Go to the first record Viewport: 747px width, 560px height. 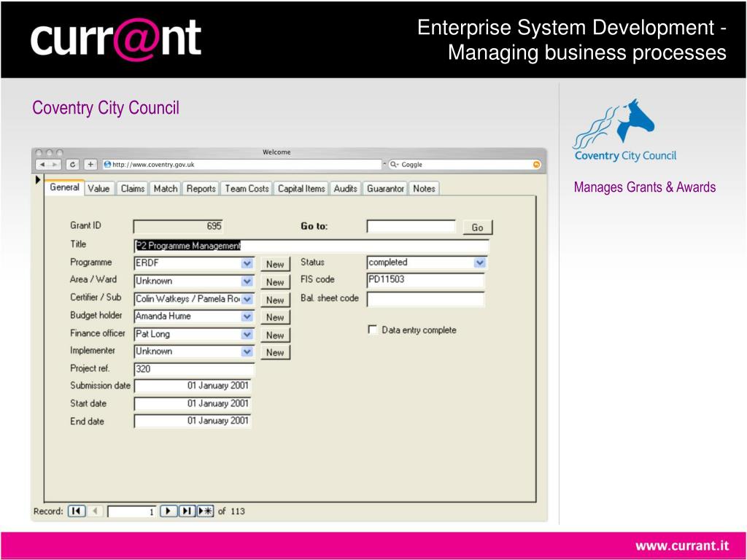click(x=76, y=511)
